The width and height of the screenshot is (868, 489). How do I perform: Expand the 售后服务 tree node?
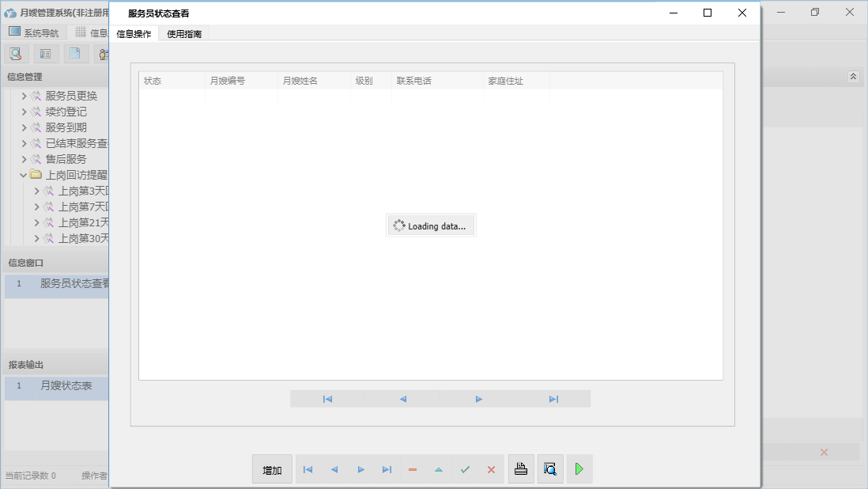click(x=24, y=159)
